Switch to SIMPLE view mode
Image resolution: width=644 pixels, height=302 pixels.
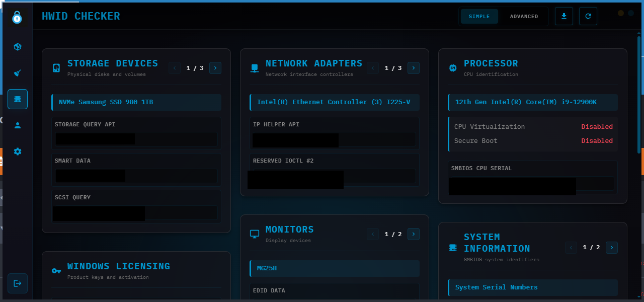click(x=479, y=17)
